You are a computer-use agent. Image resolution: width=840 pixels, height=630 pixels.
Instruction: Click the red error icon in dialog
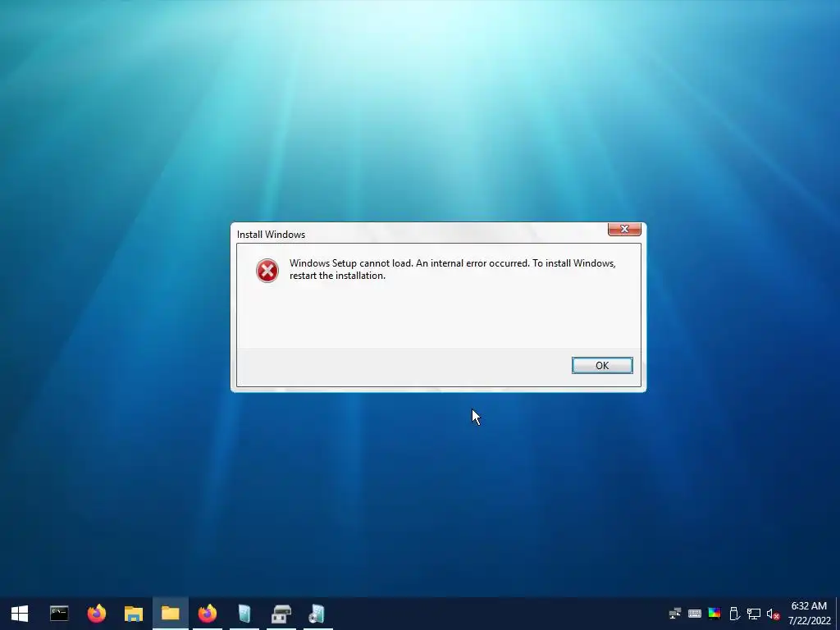(x=267, y=270)
